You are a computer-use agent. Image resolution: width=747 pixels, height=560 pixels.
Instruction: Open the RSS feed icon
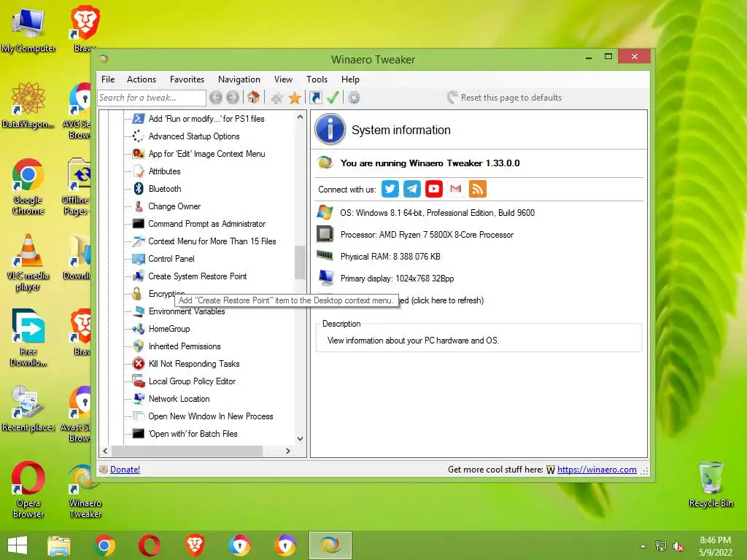coord(477,189)
